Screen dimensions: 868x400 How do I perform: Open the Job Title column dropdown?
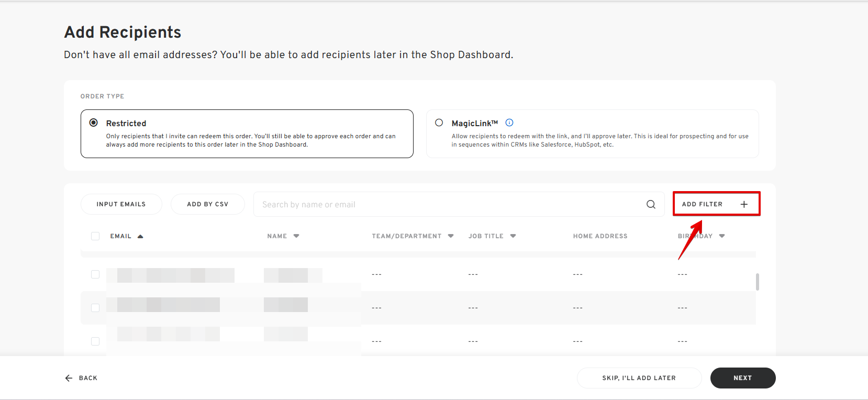pyautogui.click(x=513, y=236)
